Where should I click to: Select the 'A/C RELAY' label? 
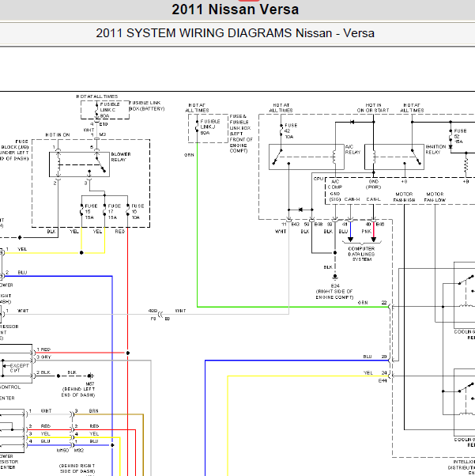pyautogui.click(x=352, y=149)
